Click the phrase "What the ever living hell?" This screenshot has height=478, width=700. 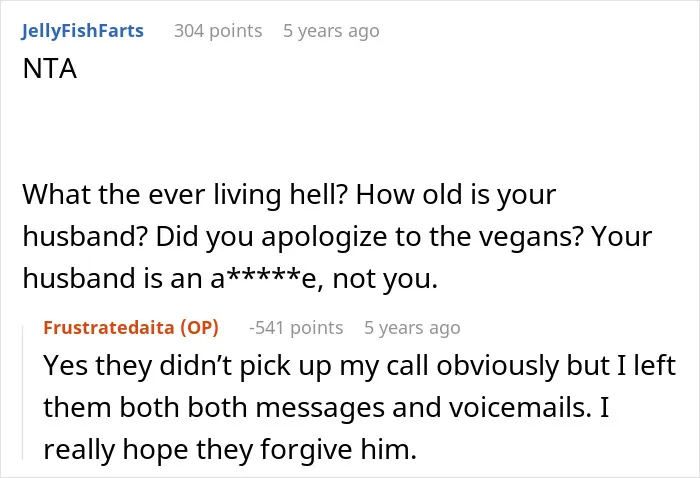185,195
